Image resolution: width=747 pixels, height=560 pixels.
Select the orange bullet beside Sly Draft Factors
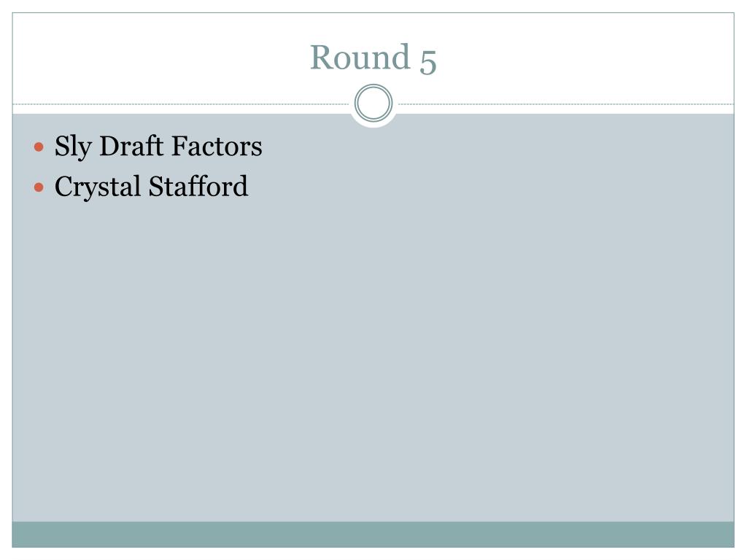pyautogui.click(x=39, y=147)
